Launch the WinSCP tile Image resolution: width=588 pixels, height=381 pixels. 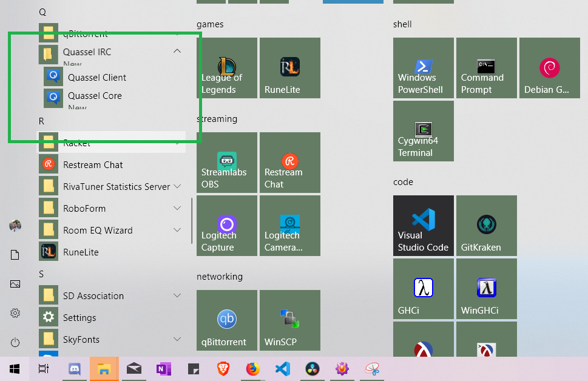coord(290,320)
